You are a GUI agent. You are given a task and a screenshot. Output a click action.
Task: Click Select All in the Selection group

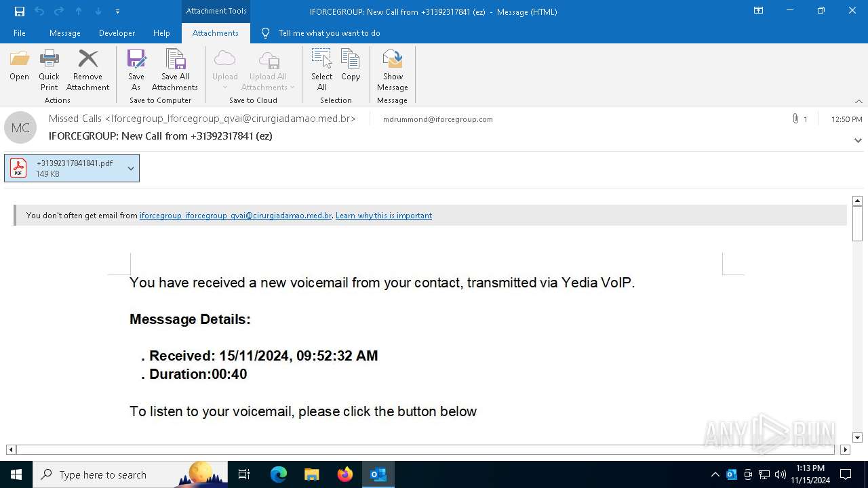click(x=322, y=70)
